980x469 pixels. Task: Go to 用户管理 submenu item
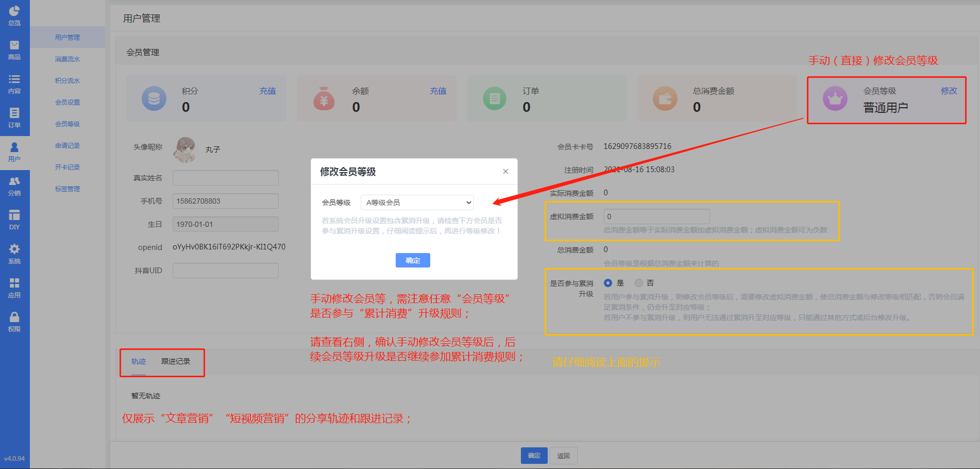pyautogui.click(x=67, y=38)
